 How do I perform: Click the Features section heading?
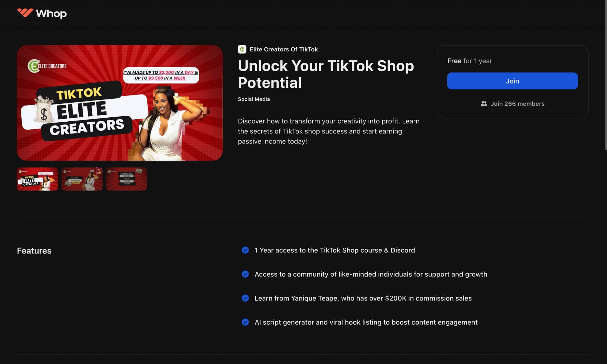[x=34, y=251]
